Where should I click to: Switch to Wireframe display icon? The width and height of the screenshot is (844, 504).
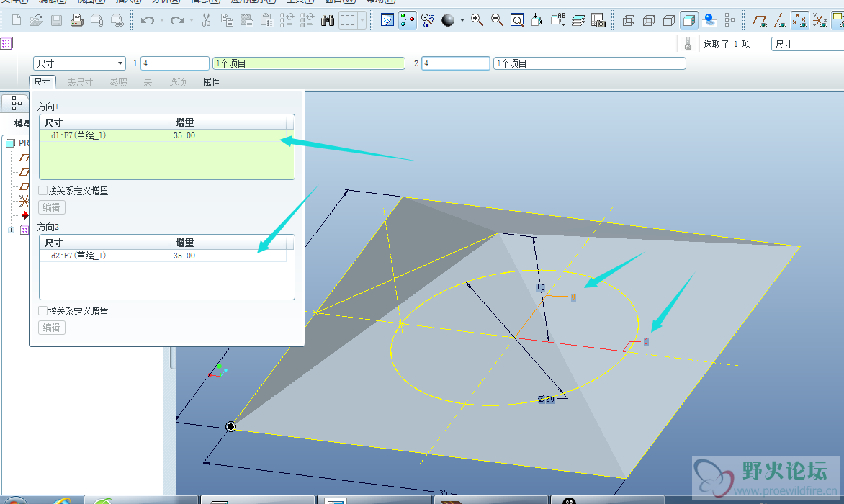628,20
